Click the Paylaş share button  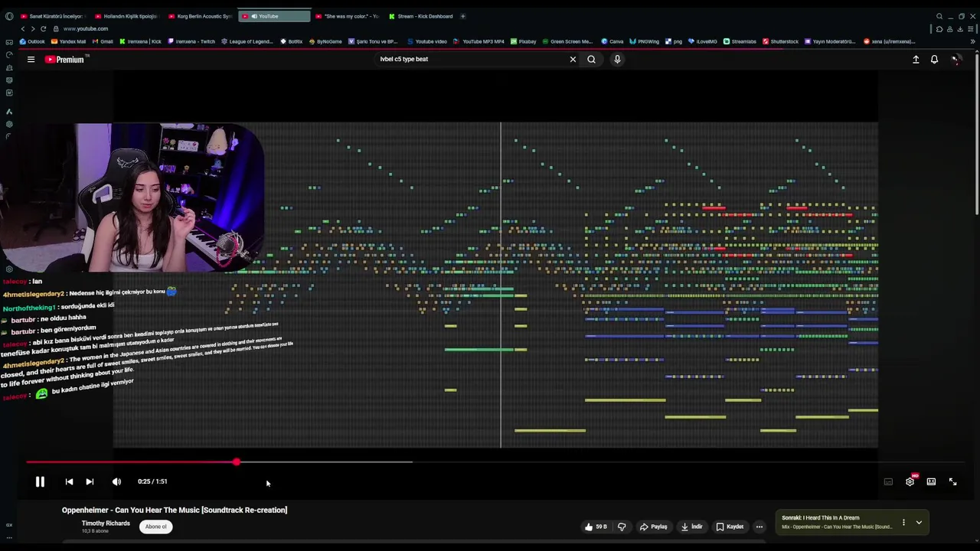point(654,527)
